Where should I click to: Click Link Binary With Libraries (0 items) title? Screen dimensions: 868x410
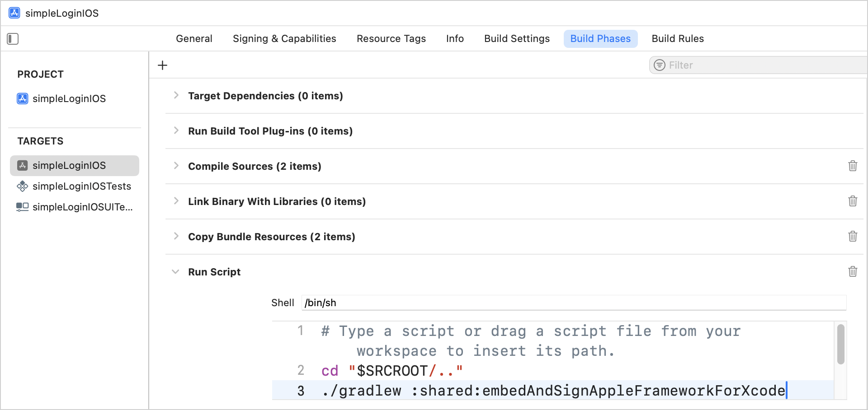coord(277,201)
